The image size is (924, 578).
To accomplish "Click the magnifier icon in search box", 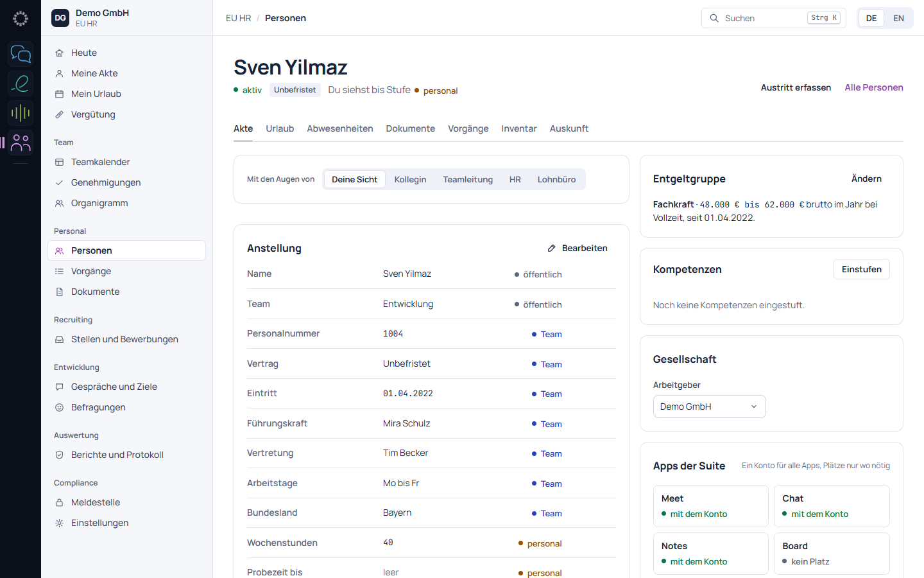I will [x=714, y=18].
